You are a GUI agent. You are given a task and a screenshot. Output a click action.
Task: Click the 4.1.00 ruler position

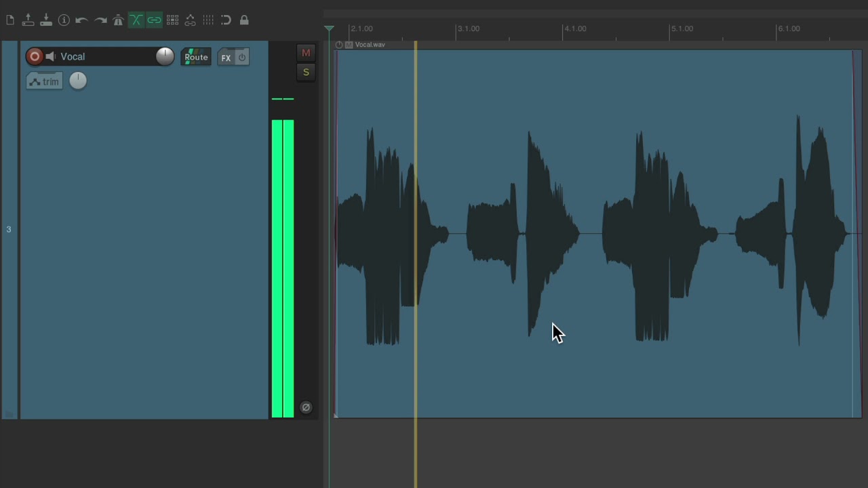click(575, 28)
